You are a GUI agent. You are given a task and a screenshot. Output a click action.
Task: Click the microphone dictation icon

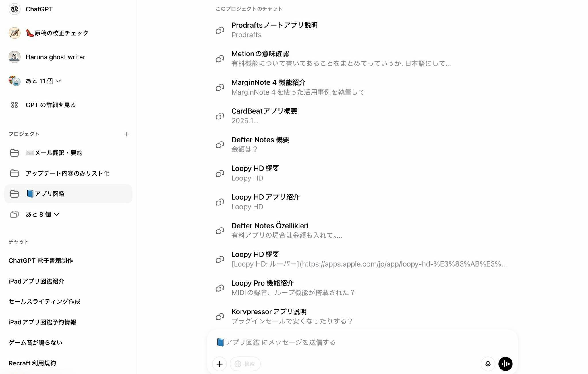click(x=488, y=364)
